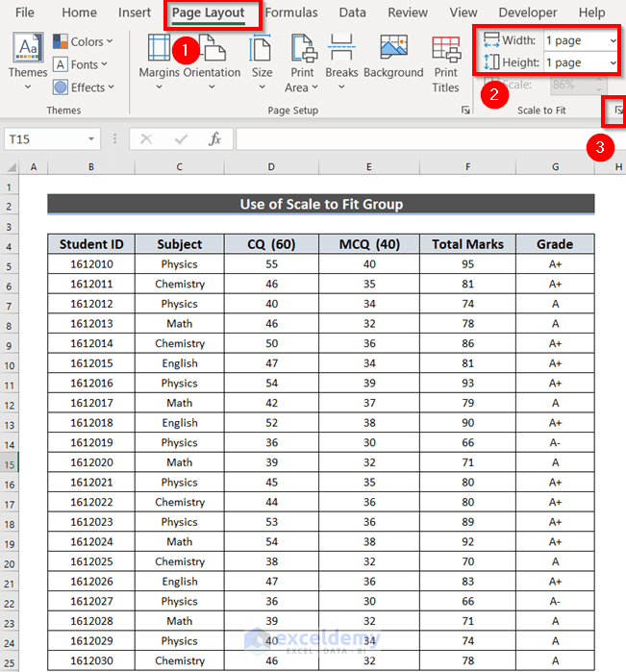The width and height of the screenshot is (626, 672).
Task: Open the Help tab
Action: click(x=591, y=12)
